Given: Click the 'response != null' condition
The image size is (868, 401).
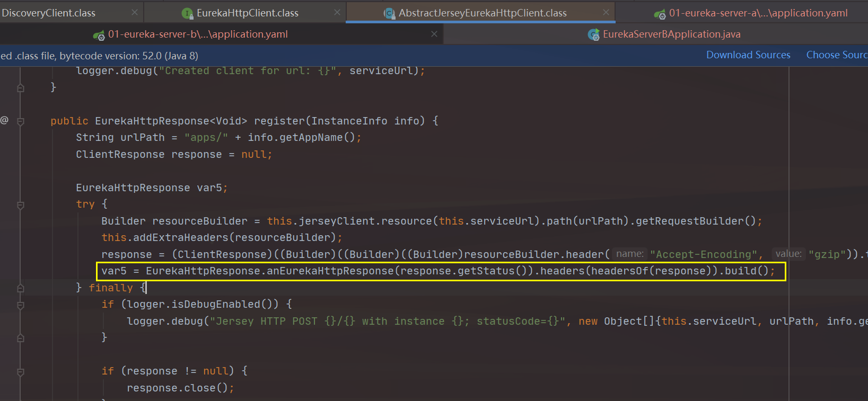Looking at the screenshot, I should [177, 371].
